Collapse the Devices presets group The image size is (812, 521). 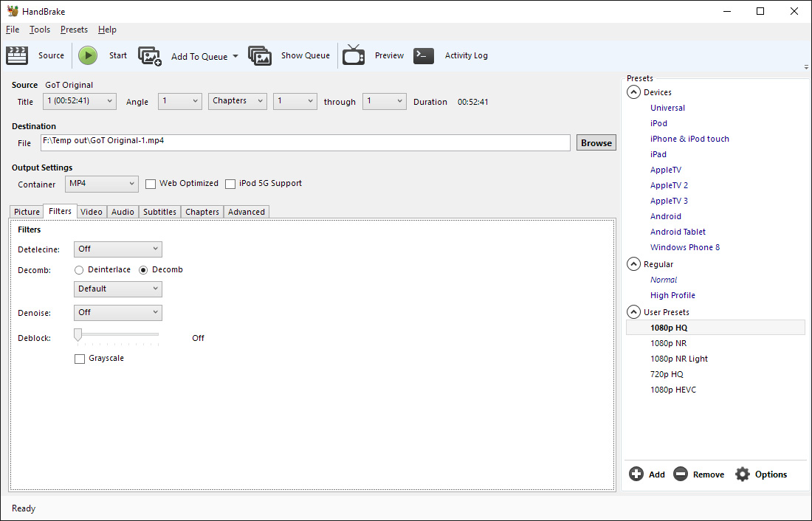click(633, 92)
